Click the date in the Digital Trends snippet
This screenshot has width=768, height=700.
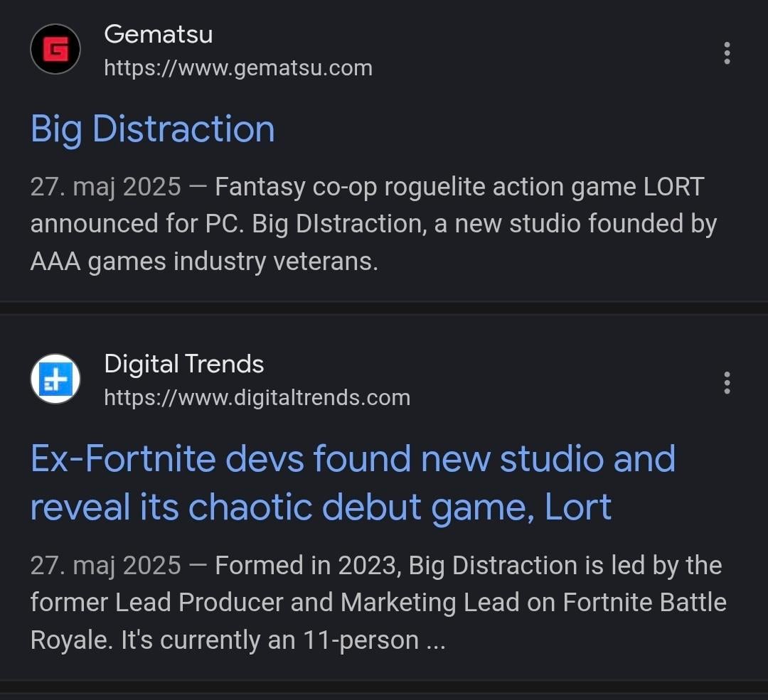pyautogui.click(x=105, y=566)
